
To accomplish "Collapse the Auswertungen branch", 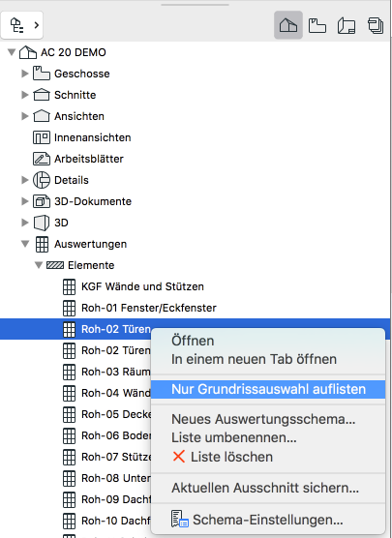I will tap(25, 244).
